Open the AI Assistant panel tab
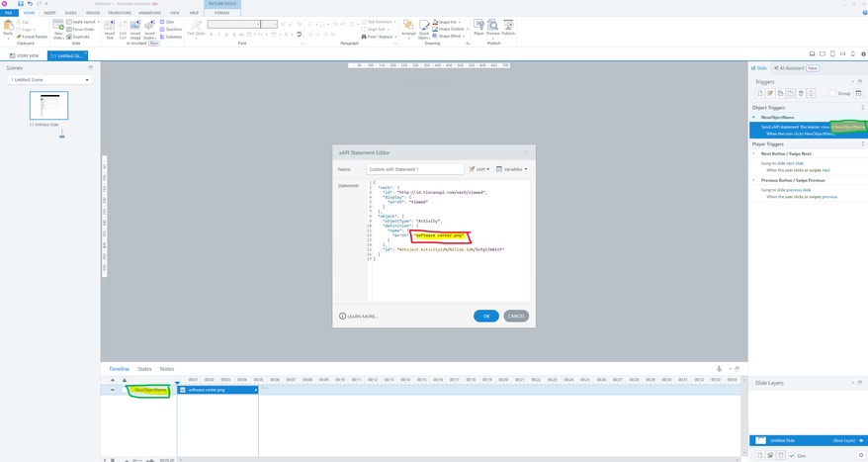This screenshot has width=868, height=462. [x=796, y=68]
